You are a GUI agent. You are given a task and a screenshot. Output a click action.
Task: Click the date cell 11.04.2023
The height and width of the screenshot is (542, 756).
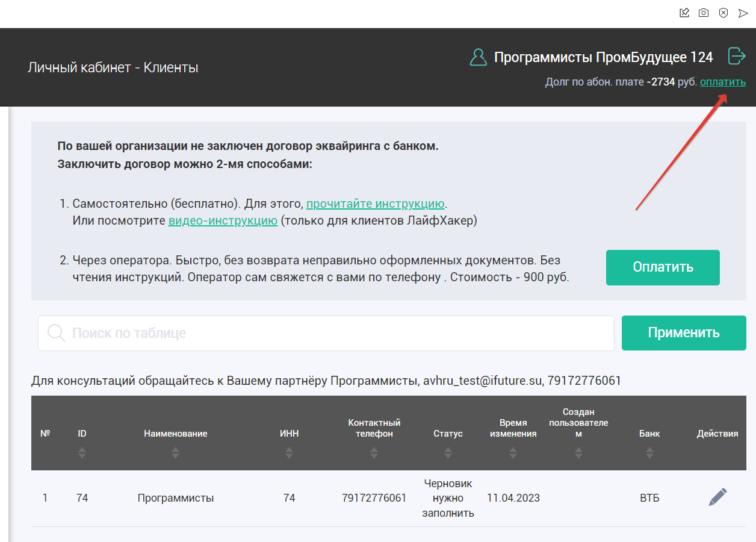[513, 498]
